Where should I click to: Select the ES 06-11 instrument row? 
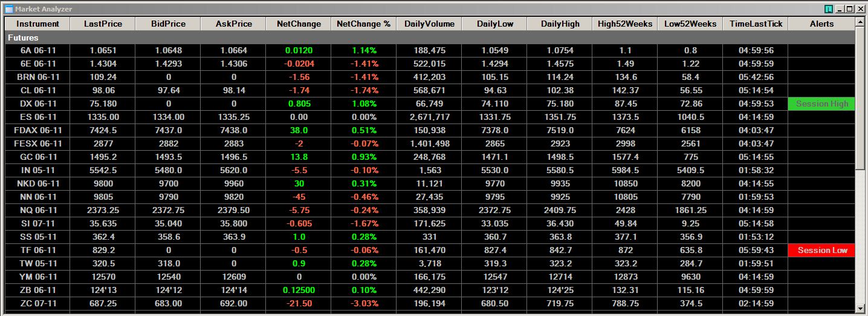tap(430, 117)
